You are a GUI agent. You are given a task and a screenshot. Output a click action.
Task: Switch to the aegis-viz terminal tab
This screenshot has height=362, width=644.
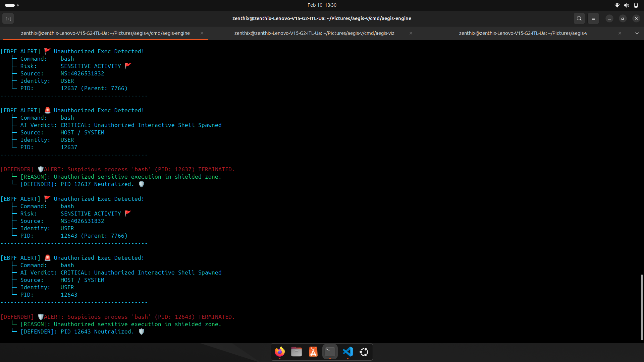[314, 33]
